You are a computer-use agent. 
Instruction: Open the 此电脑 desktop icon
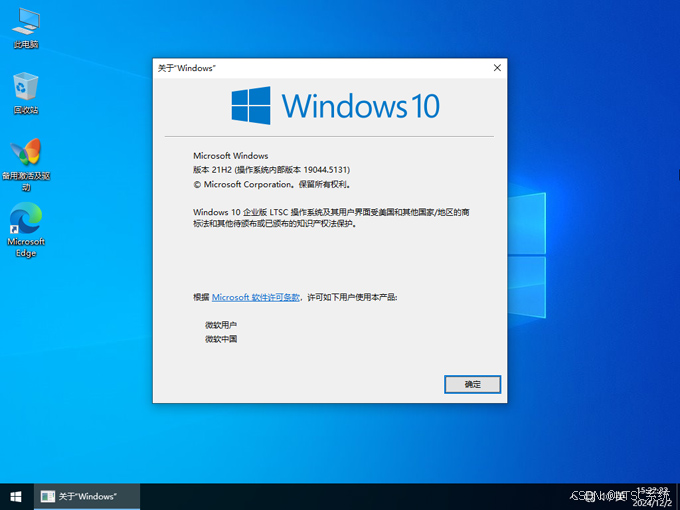point(26,28)
